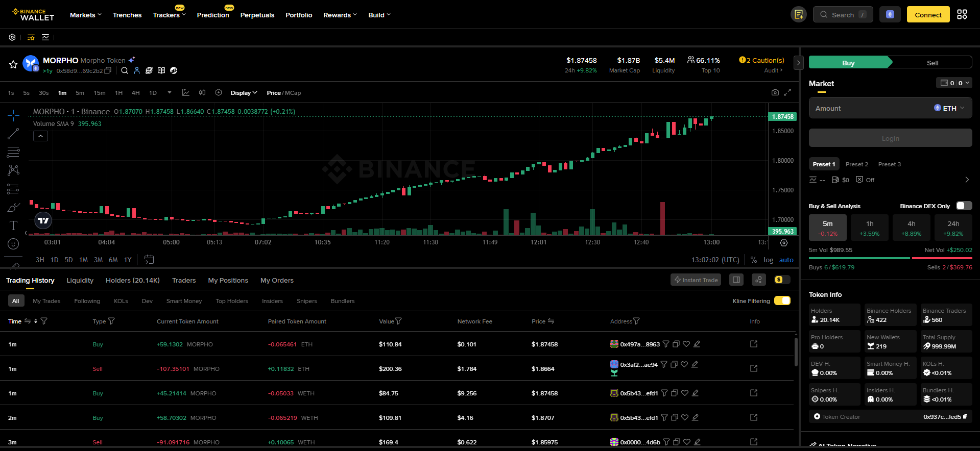Select the 1h Buy & Sell analysis period
Viewport: 980px width, 451px height.
869,227
